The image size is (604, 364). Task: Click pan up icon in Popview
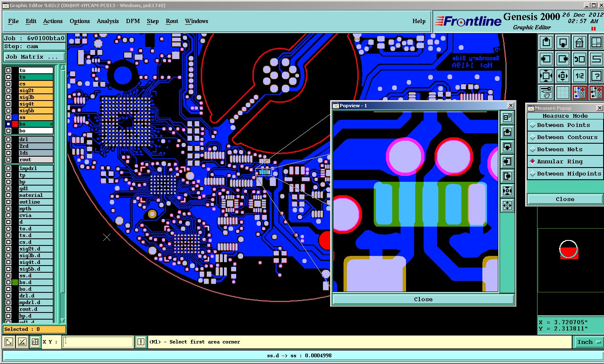(x=508, y=132)
